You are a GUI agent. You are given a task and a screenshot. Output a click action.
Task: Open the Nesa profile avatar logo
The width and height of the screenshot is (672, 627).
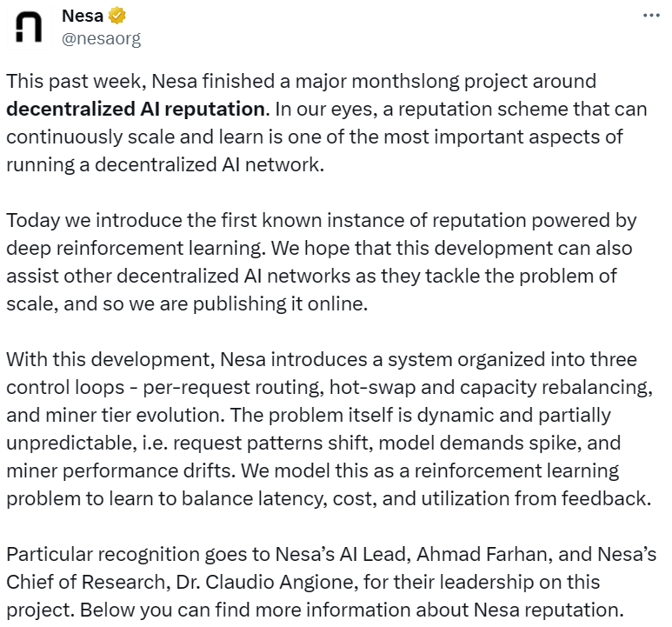click(30, 28)
